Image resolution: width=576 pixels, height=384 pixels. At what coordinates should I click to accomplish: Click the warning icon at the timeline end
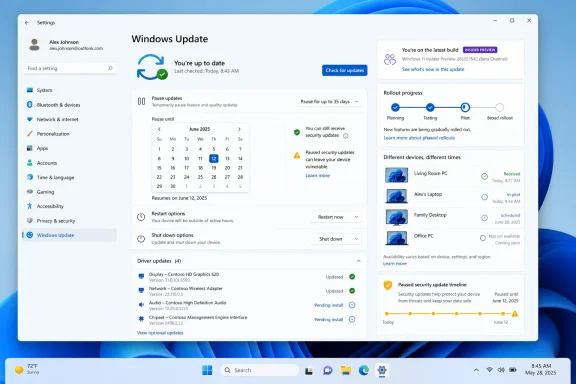point(515,313)
